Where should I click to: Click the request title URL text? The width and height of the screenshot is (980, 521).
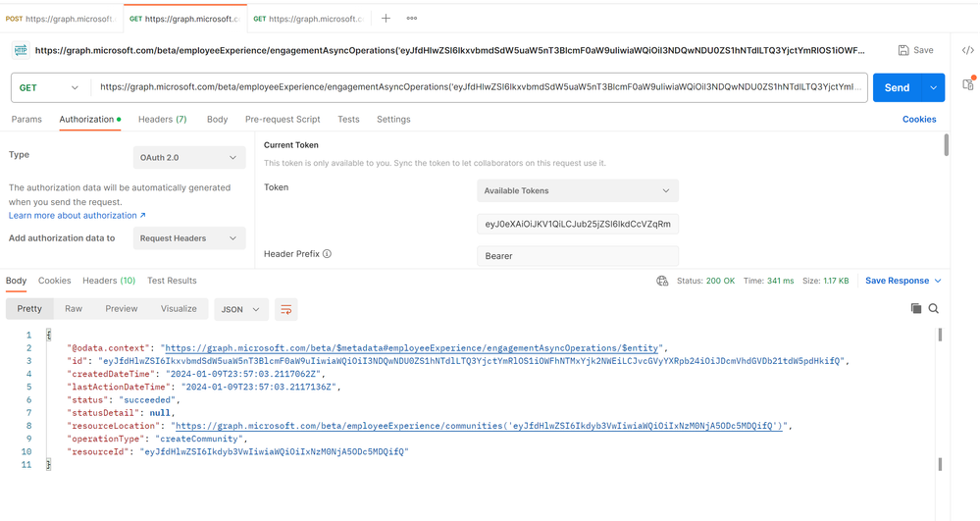(x=450, y=50)
